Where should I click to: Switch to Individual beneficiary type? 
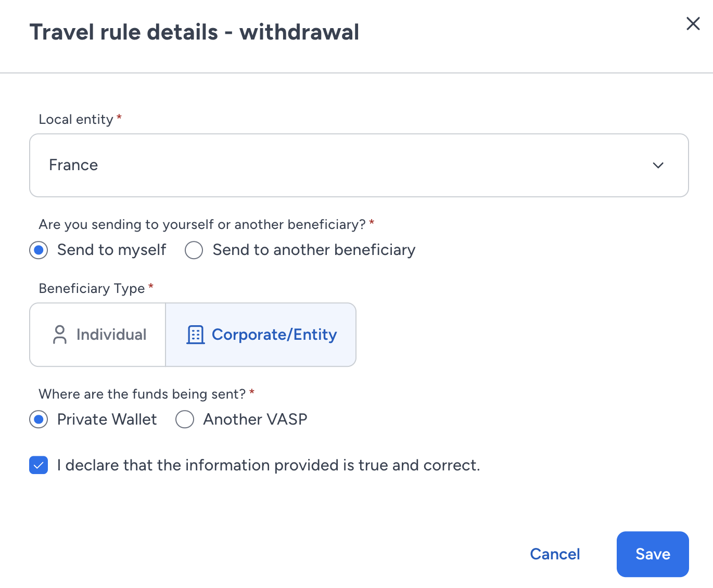click(98, 335)
